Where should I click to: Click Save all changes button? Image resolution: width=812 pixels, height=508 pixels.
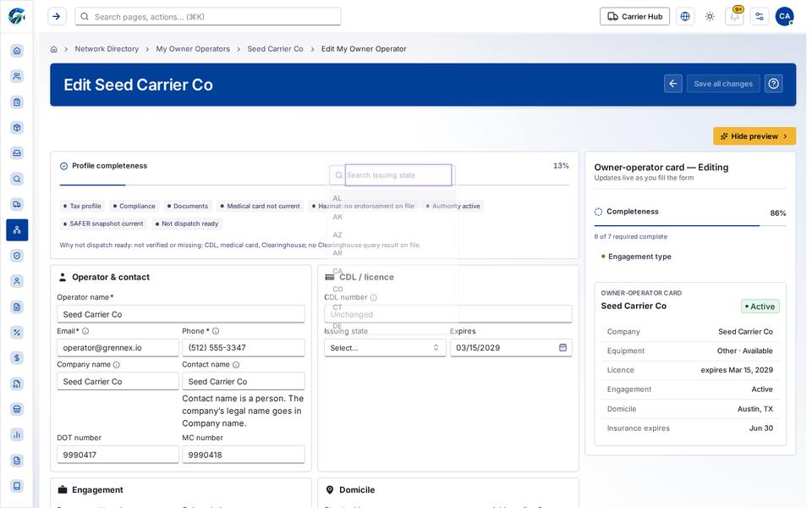pyautogui.click(x=723, y=84)
